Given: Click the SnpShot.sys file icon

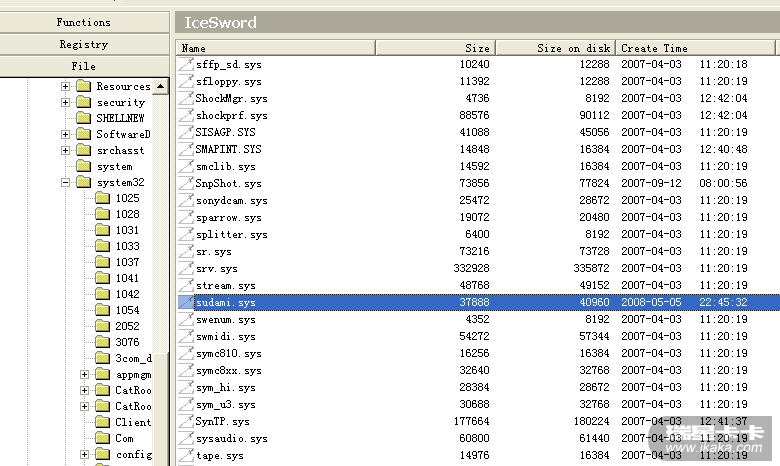Looking at the screenshot, I should click(x=186, y=183).
